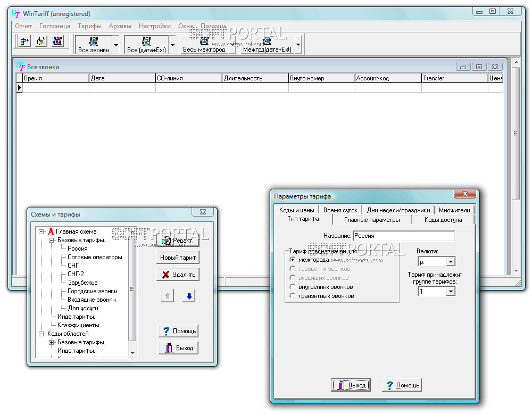Select Коэффициенты.. in the tariff tree

point(80,325)
